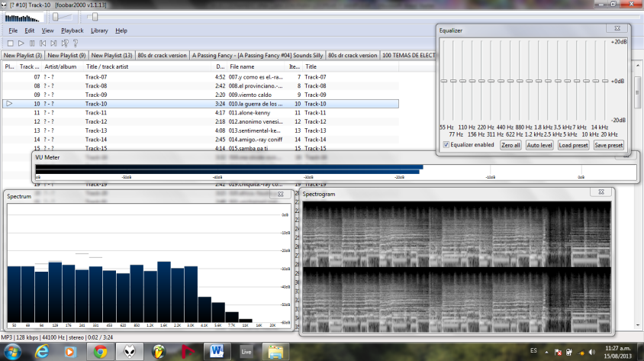Open Windows Media Player from taskbar
Viewport: 644px width, 361px height.
[x=70, y=352]
